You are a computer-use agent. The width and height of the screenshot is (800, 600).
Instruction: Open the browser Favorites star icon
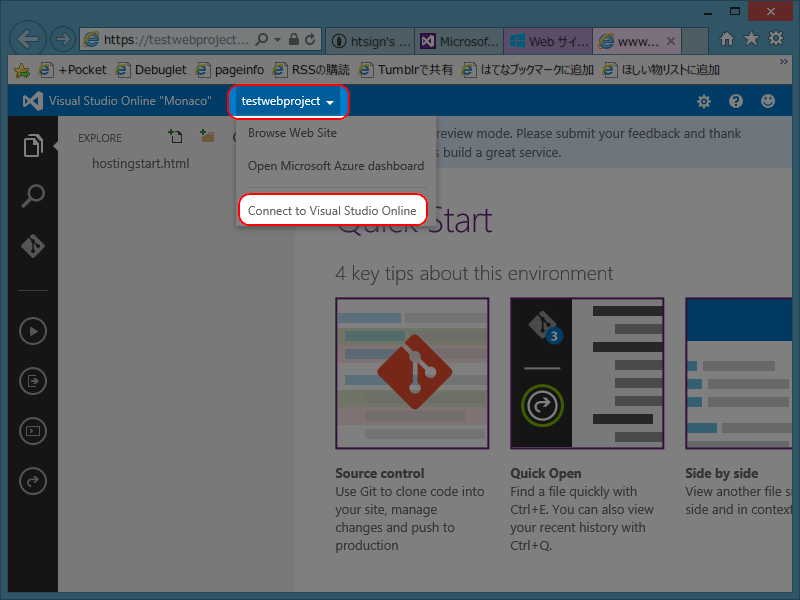(x=751, y=39)
